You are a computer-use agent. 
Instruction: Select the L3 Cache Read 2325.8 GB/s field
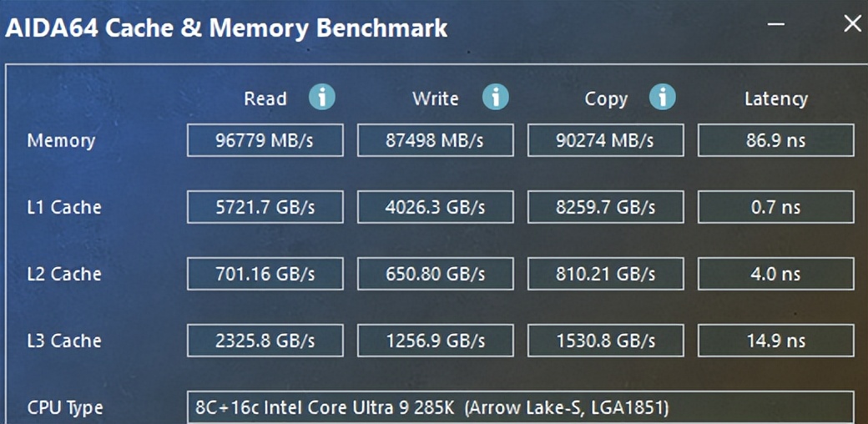click(x=265, y=341)
